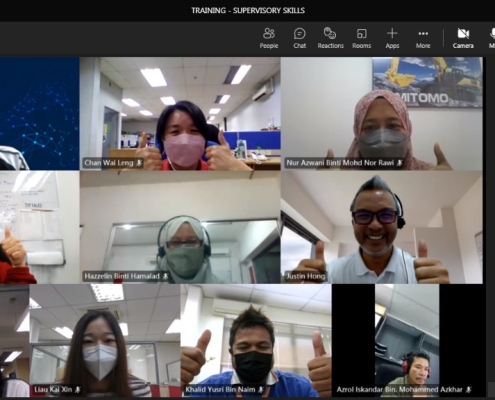This screenshot has height=400, width=495.
Task: Select Azrol Iskandar's video tile
Action: [x=407, y=341]
